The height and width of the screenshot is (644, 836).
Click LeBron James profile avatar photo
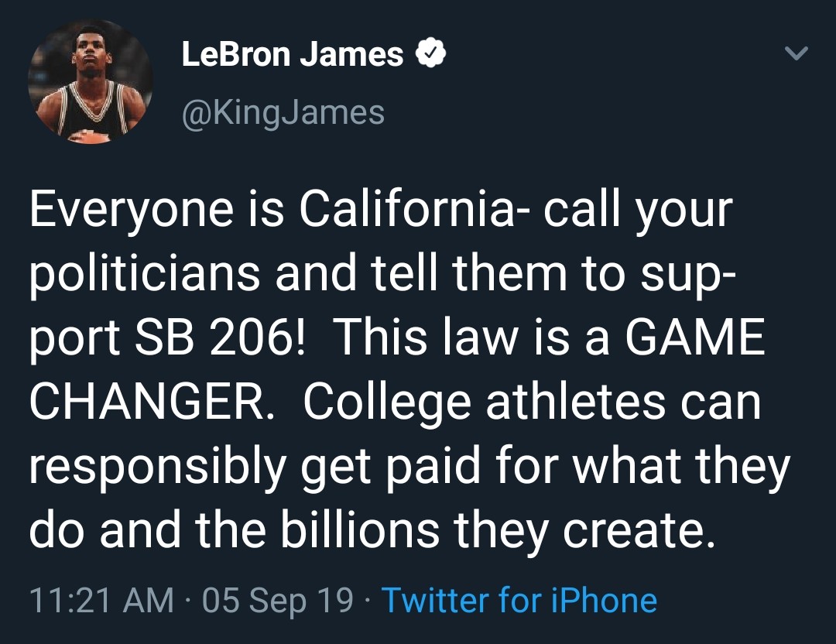(90, 82)
